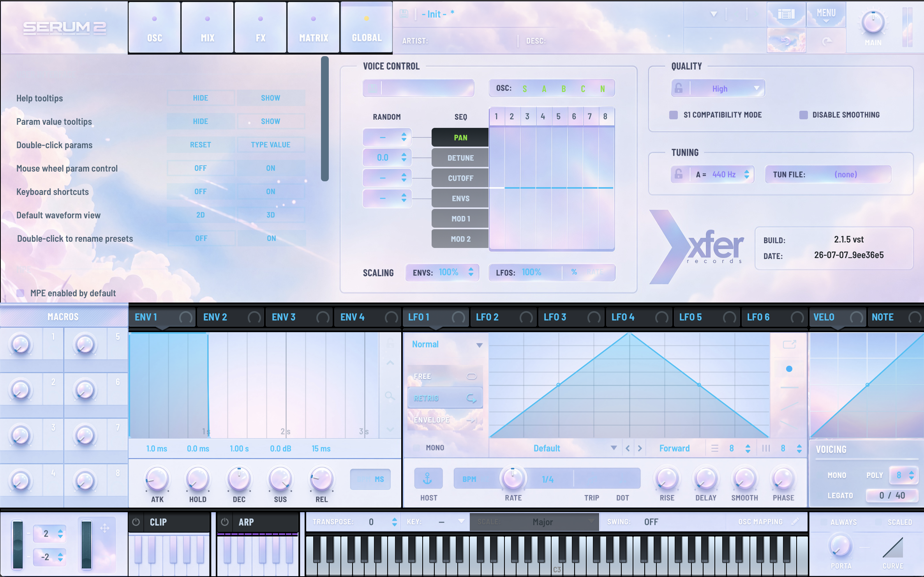This screenshot has height=577, width=924.
Task: Click the save preset floppy disk icon
Action: [x=404, y=14]
